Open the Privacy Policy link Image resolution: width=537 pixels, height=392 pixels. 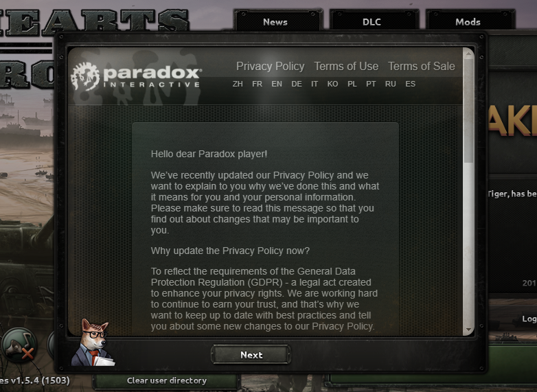tap(270, 66)
